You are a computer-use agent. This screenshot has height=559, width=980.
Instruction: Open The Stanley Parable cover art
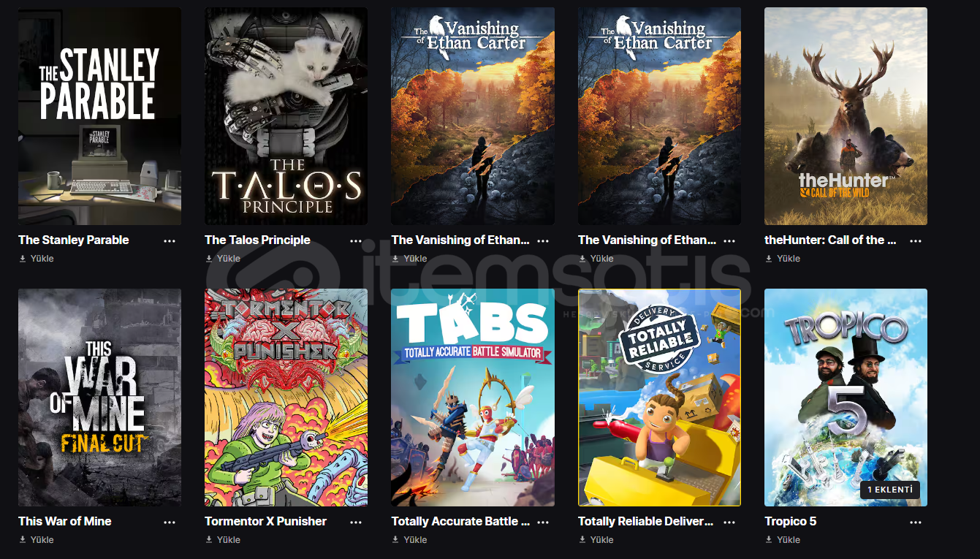(99, 116)
